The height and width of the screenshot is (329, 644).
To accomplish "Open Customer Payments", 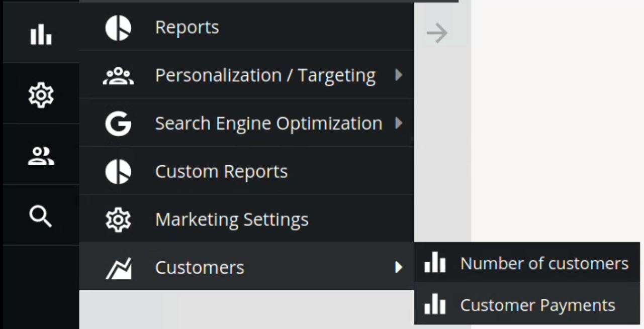I will 537,305.
